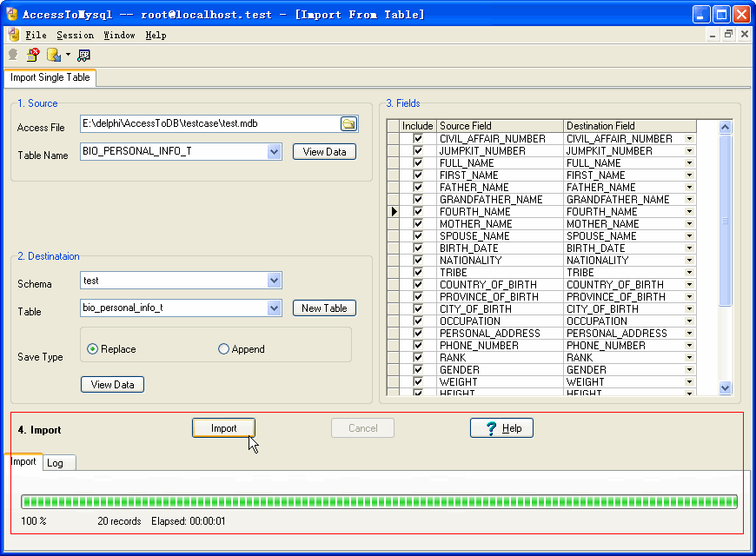Click source View Data button
This screenshot has height=556, width=756.
(x=324, y=152)
